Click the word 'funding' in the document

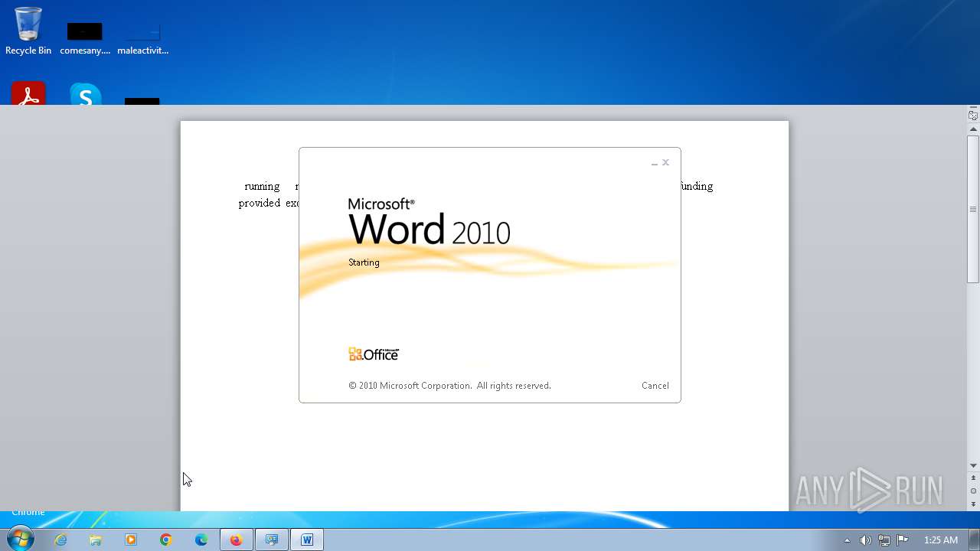[696, 187]
